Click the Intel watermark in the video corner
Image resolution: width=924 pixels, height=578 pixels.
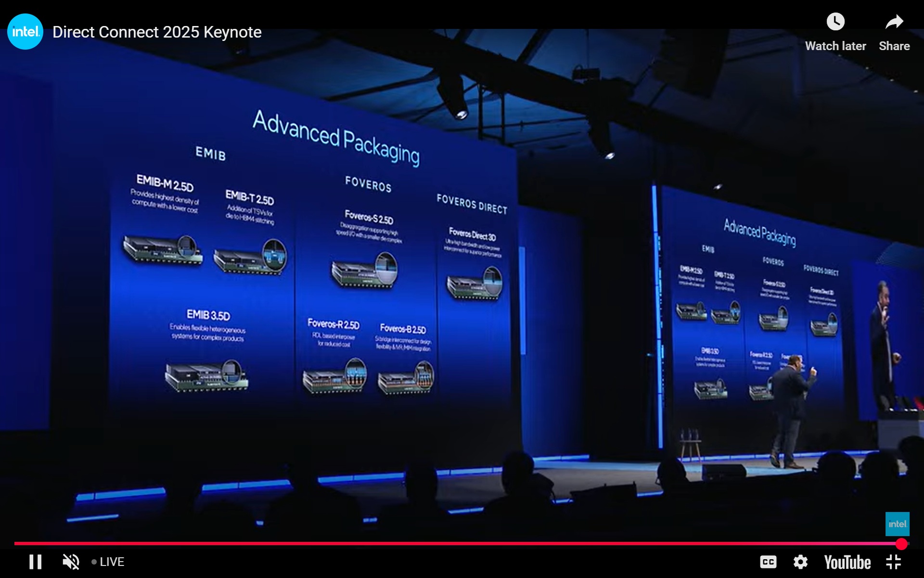[897, 524]
